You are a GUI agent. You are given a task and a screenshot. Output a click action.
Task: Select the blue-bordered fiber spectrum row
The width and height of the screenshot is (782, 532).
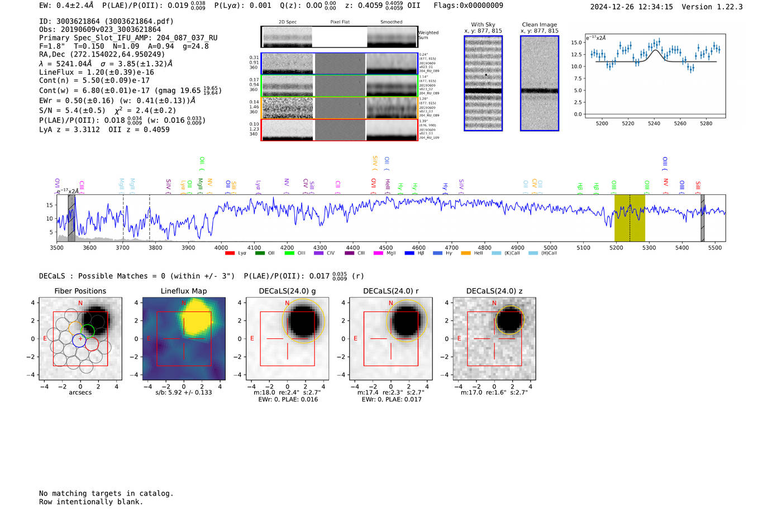(x=340, y=64)
